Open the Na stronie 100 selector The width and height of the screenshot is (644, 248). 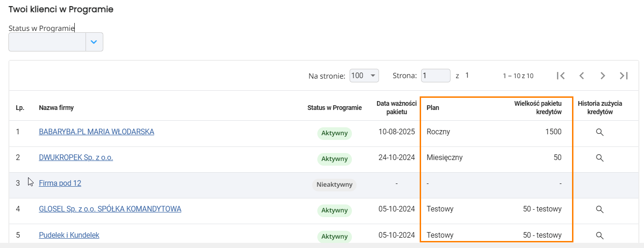pos(364,75)
